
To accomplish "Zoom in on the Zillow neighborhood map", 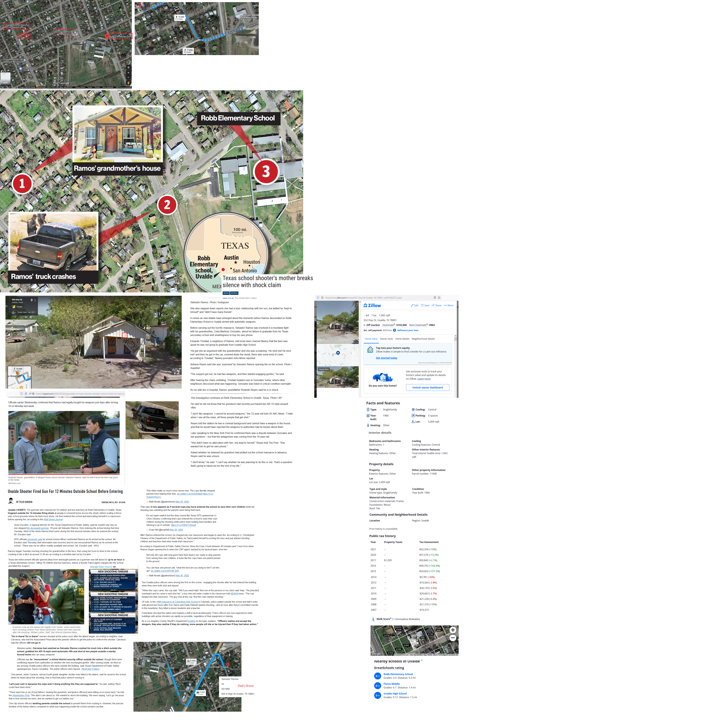I will coord(453,630).
